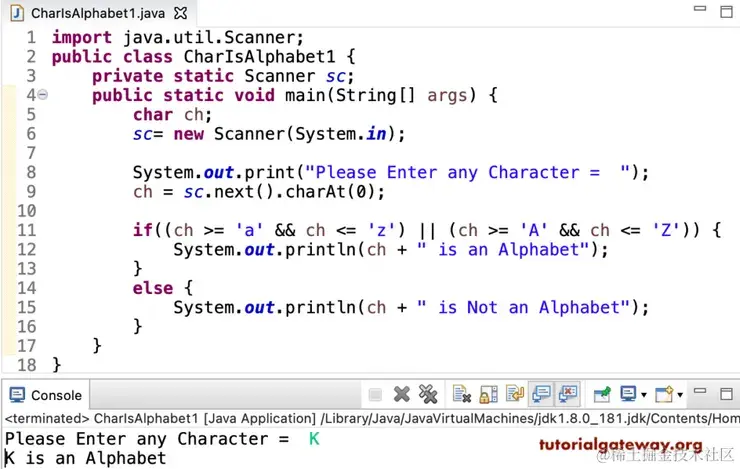Remove the current launch with single X icon

[x=402, y=394]
